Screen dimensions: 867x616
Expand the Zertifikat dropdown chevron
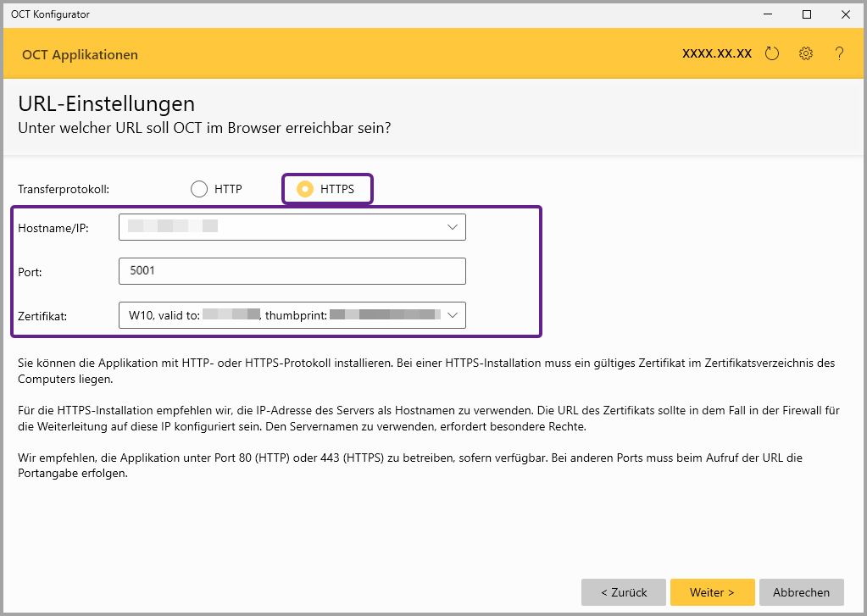tap(453, 315)
